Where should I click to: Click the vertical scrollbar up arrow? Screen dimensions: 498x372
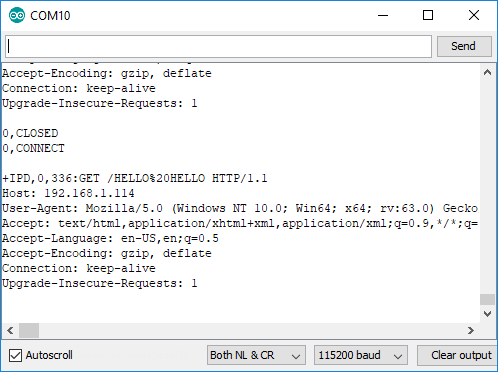coord(487,72)
